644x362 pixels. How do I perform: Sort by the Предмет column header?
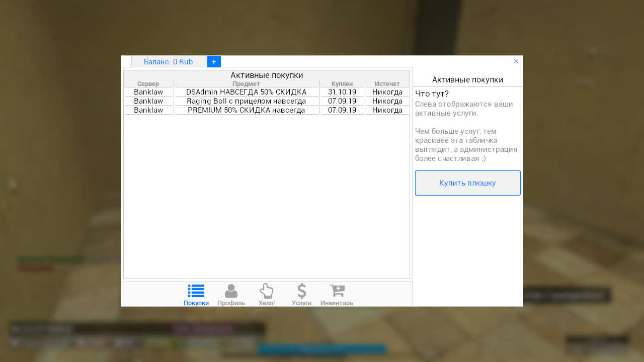pos(246,84)
